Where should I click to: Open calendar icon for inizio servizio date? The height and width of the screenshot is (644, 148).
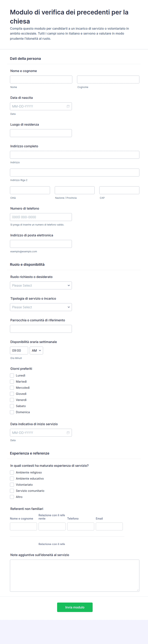click(x=68, y=432)
